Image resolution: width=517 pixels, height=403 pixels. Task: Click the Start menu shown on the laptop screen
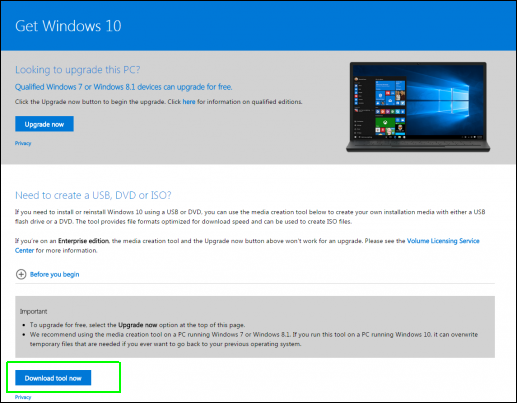point(379,107)
